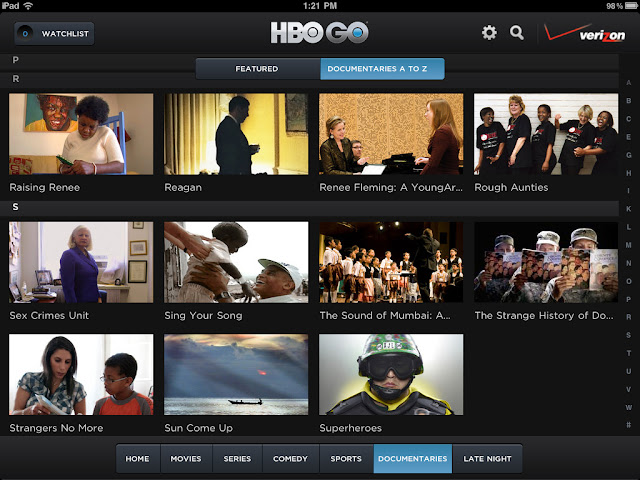This screenshot has height=480, width=640.
Task: Jump to letter R in index
Action: coord(629,317)
